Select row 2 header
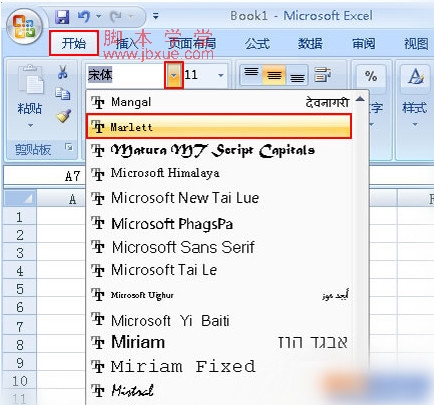This screenshot has width=434, height=405. pos(20,235)
